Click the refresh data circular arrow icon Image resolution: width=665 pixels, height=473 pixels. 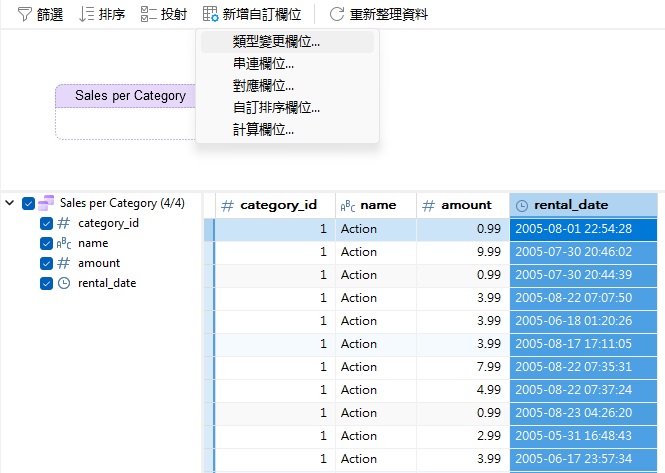337,14
